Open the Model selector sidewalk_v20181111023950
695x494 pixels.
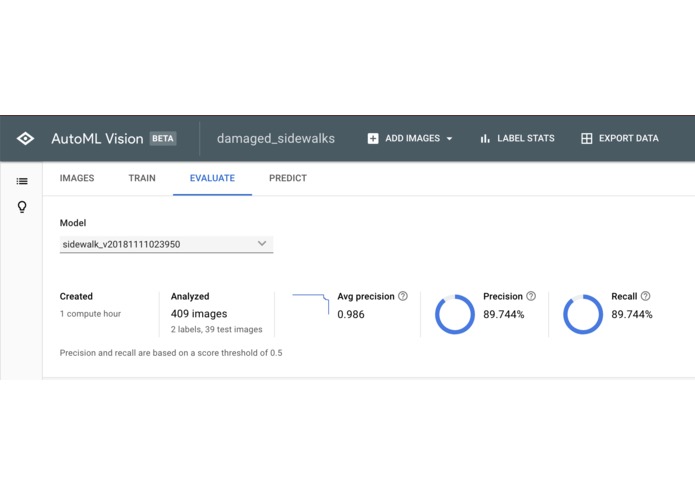pos(166,244)
